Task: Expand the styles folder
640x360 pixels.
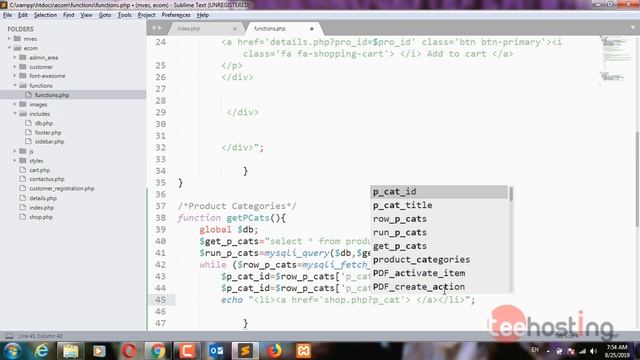Action: click(15, 161)
